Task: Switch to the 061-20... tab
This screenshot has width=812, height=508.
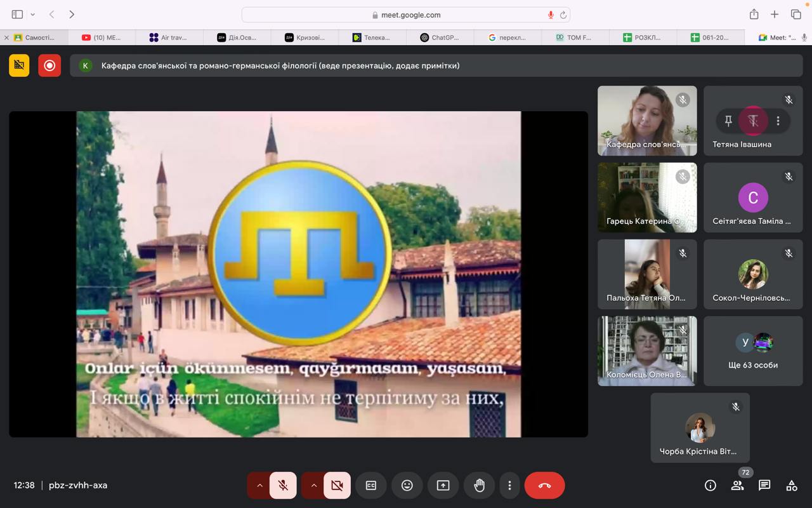Action: tap(712, 37)
